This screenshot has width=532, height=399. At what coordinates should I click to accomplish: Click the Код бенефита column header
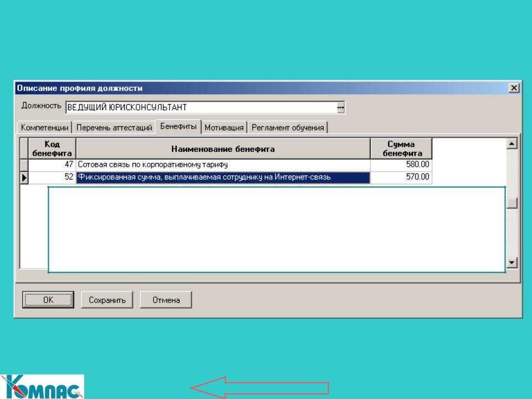click(52, 149)
